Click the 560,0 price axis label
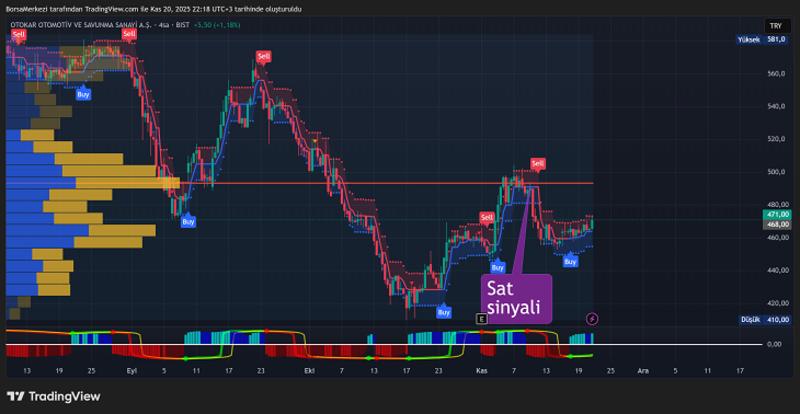The height and width of the screenshot is (414, 800). [x=776, y=74]
